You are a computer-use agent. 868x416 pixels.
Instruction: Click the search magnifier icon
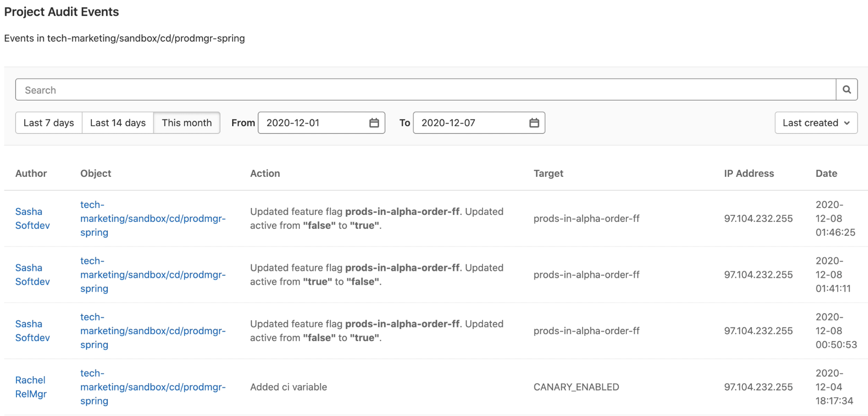tap(847, 89)
